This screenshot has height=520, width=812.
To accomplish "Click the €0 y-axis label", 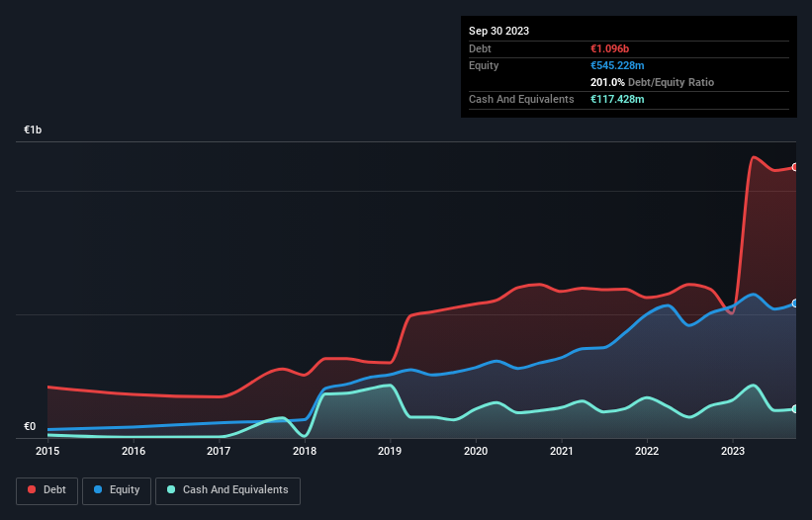I will [x=30, y=427].
